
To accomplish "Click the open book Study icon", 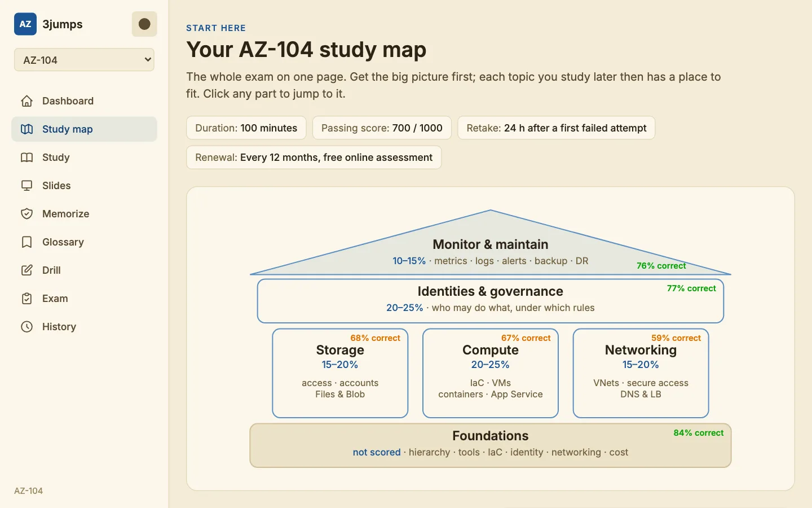I will pos(27,157).
